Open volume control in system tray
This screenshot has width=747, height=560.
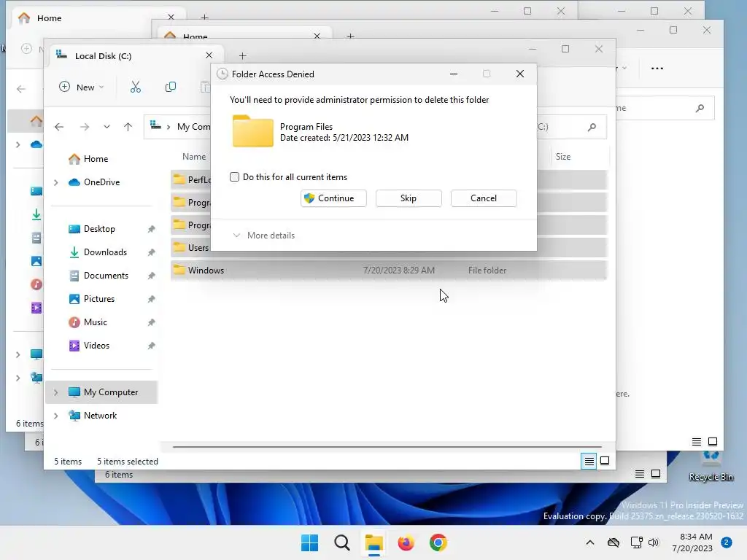[x=654, y=542]
